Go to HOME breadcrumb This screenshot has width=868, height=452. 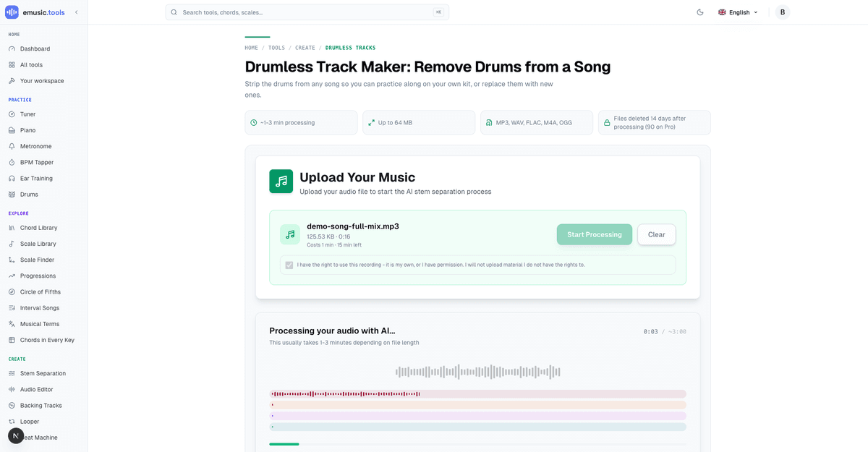coord(251,48)
